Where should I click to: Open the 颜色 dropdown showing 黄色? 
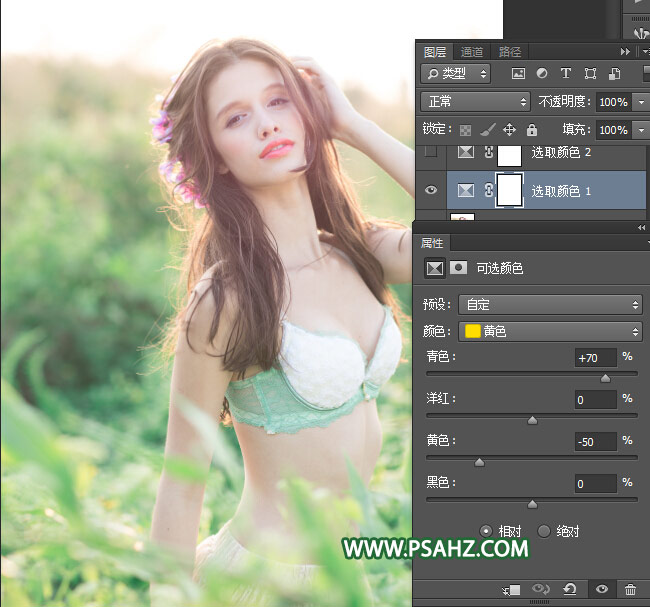coord(549,331)
